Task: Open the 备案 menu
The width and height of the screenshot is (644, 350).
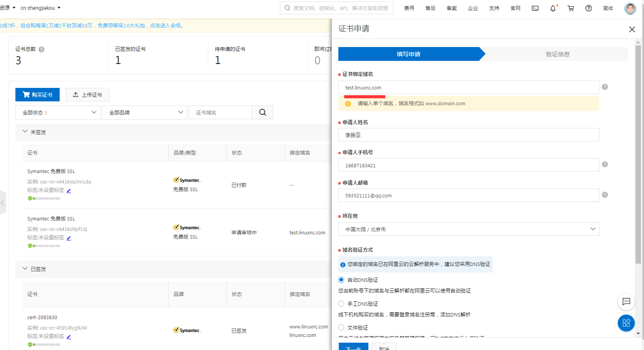Action: pos(452,8)
